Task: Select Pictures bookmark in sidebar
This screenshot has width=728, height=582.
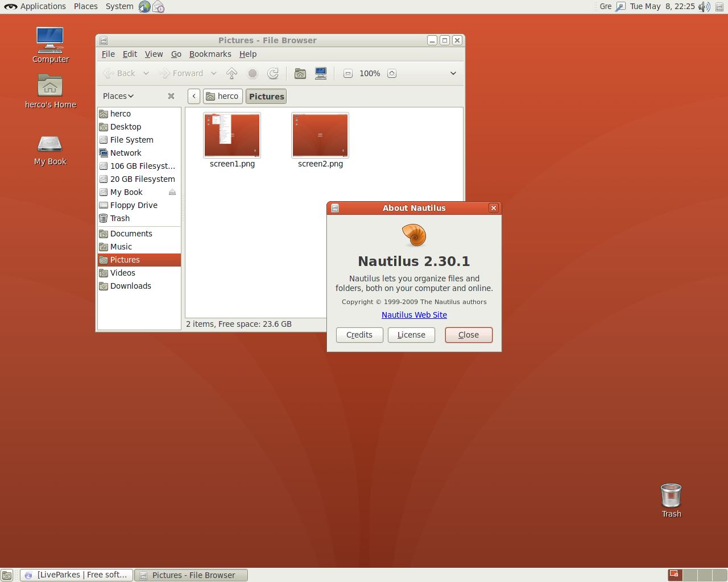Action: tap(139, 260)
